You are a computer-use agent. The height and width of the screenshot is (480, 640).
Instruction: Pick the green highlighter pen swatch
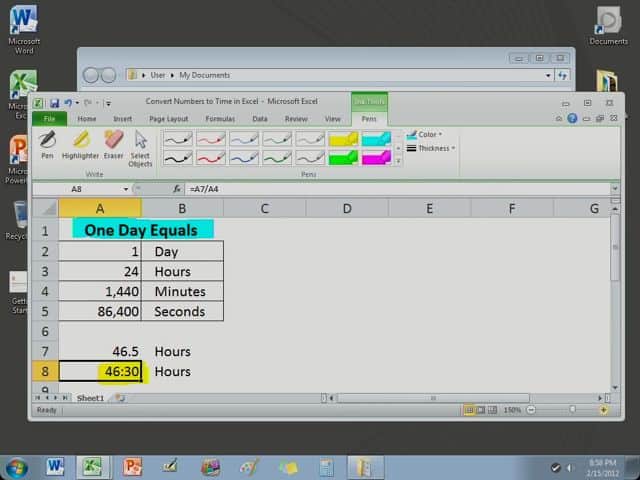coord(343,158)
